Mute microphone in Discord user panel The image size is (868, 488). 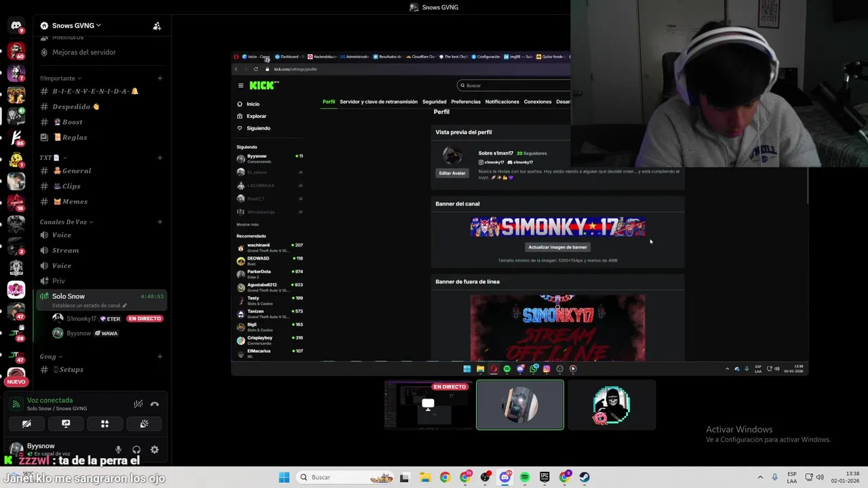(x=118, y=449)
